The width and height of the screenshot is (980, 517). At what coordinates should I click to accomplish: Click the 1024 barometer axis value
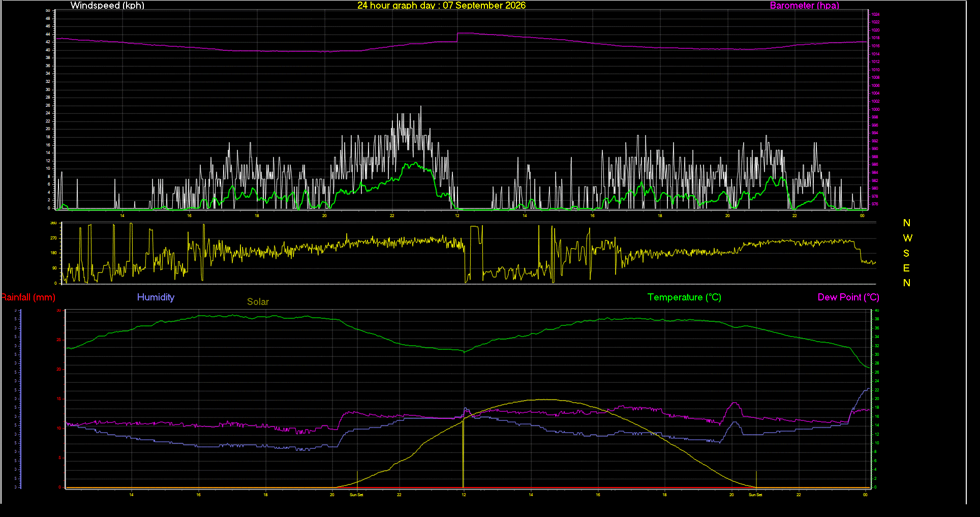pos(875,14)
